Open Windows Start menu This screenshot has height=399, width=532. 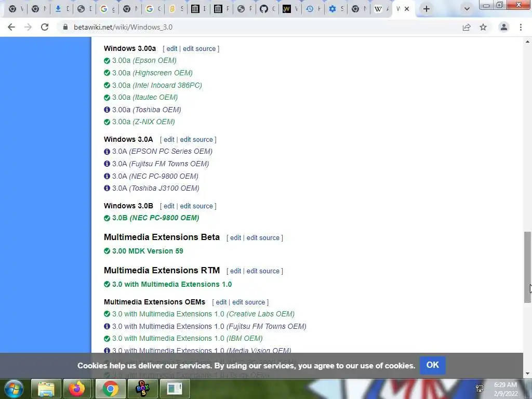pyautogui.click(x=14, y=389)
